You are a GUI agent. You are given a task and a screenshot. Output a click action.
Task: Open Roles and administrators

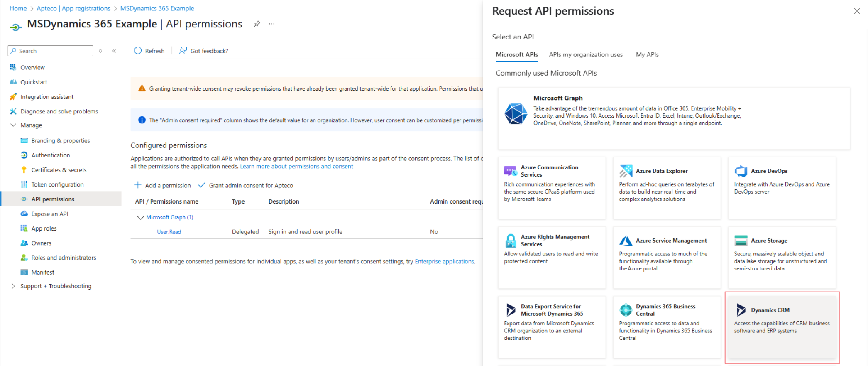point(64,258)
